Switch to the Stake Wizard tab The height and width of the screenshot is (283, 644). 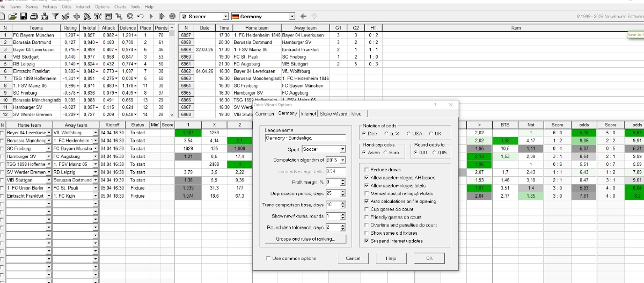(333, 114)
